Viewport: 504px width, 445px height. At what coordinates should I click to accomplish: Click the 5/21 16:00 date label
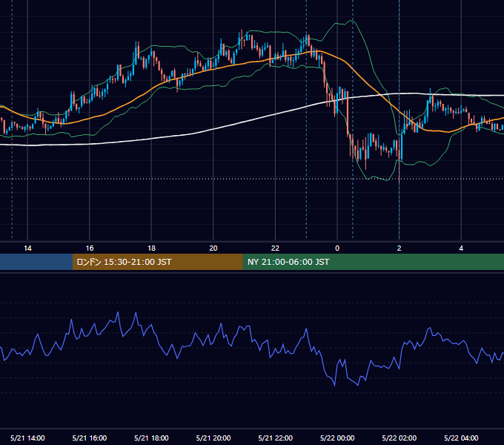pyautogui.click(x=90, y=438)
